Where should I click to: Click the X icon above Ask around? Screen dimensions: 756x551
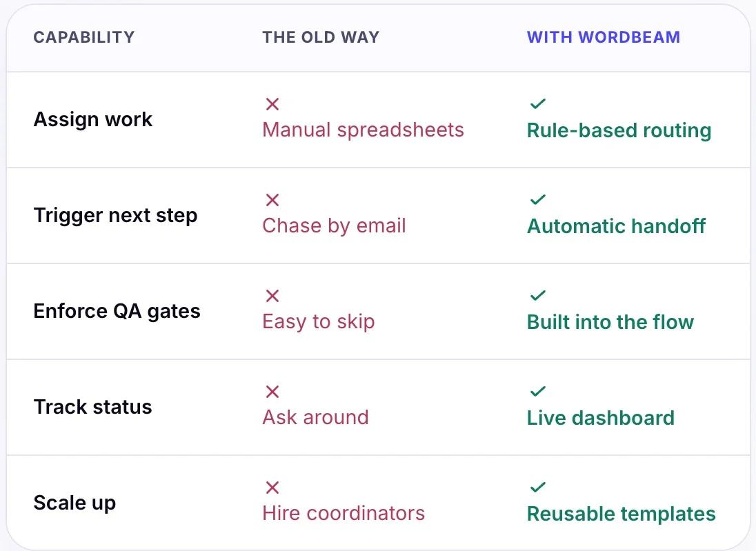[x=272, y=392]
